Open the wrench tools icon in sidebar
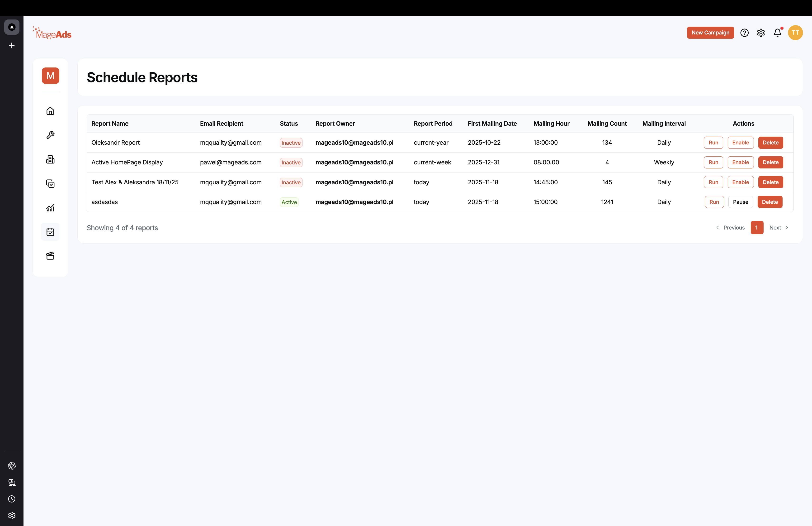The width and height of the screenshot is (812, 526). [x=50, y=135]
